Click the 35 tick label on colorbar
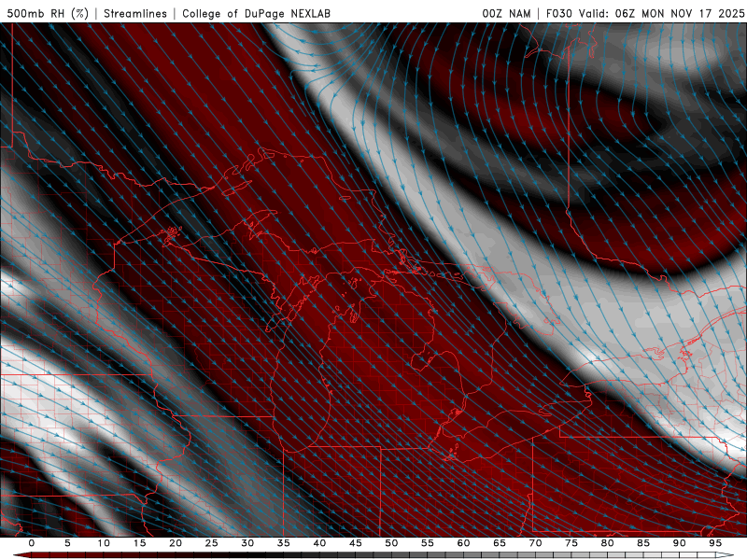 [x=284, y=543]
